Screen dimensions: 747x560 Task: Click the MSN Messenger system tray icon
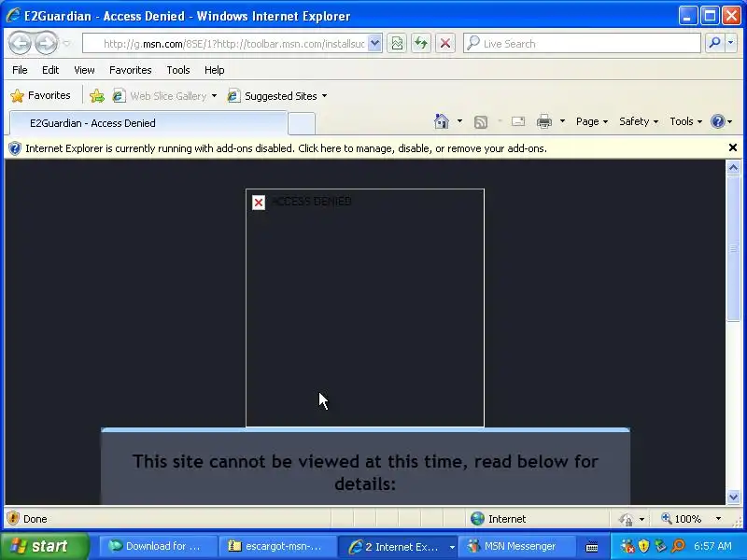pos(627,546)
